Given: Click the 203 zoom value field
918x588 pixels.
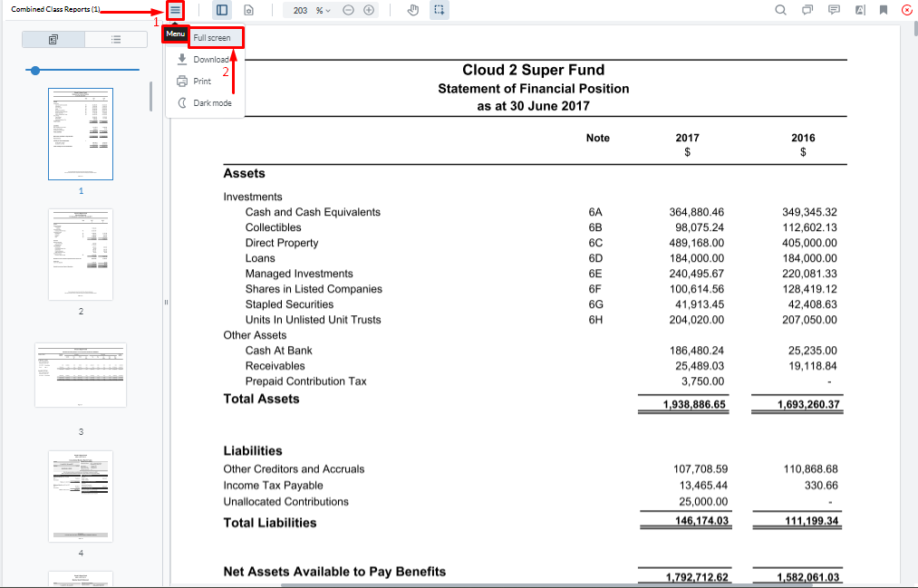Looking at the screenshot, I should click(300, 11).
